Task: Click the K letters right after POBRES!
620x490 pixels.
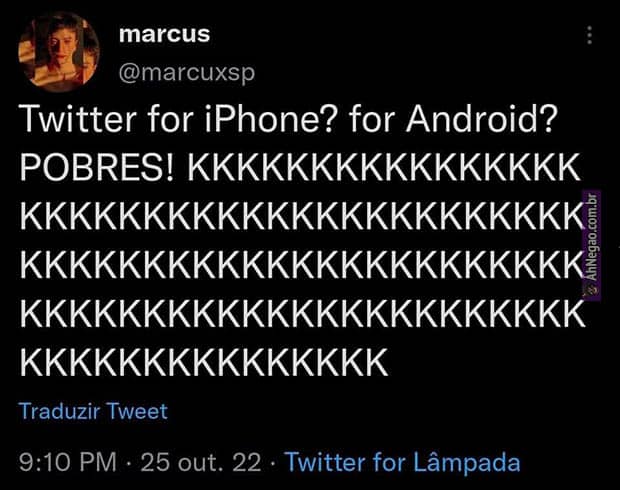Action: [384, 168]
